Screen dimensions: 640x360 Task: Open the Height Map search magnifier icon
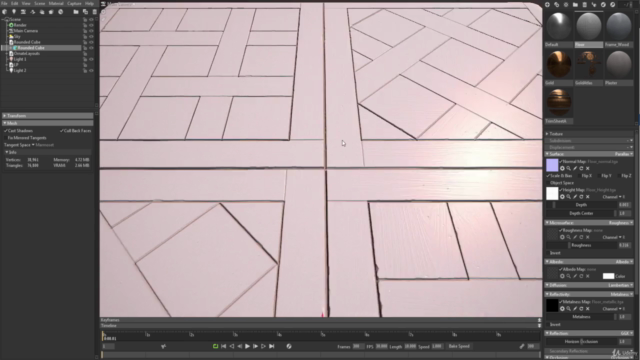coord(569,197)
